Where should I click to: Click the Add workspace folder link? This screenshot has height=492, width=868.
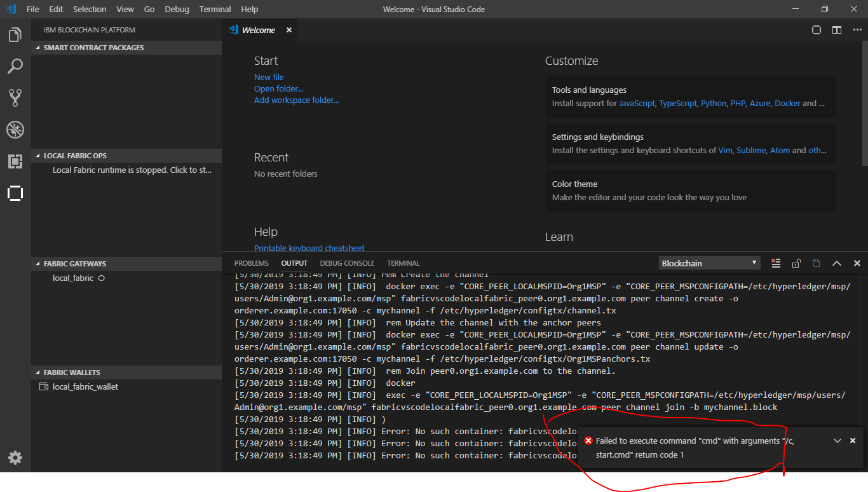296,100
